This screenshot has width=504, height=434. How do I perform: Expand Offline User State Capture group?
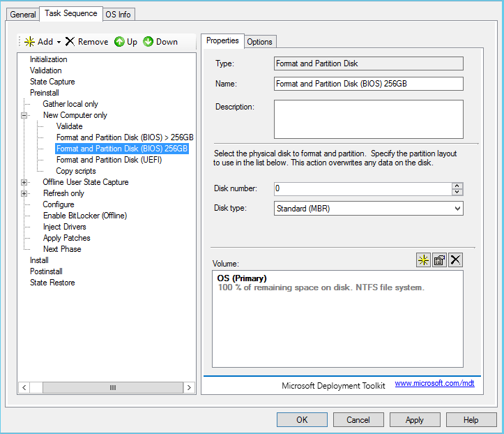[x=24, y=182]
